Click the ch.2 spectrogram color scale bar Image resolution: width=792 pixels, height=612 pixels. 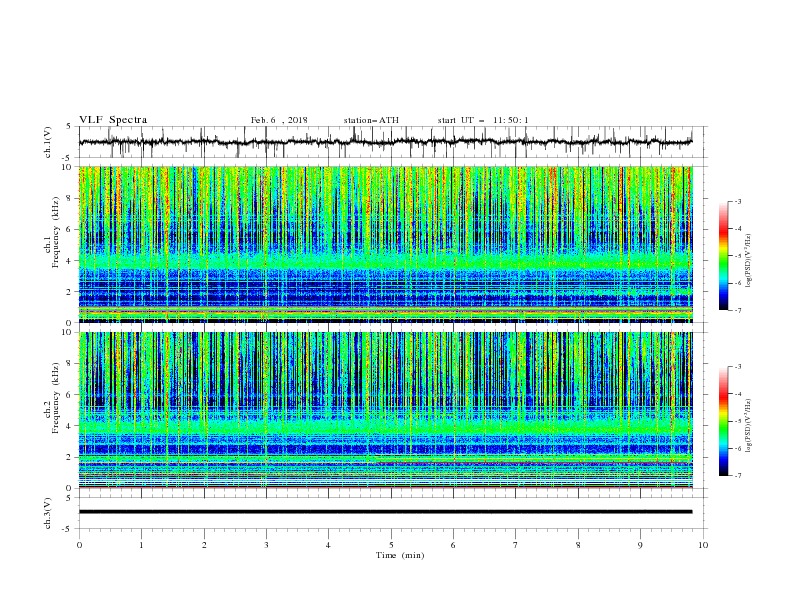[x=724, y=421]
